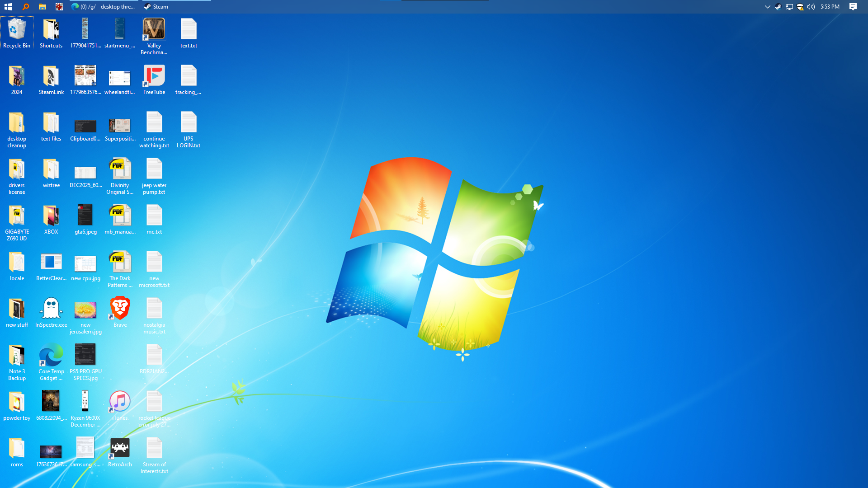
Task: Select the RDR2JAN2... text file
Action: click(x=154, y=359)
